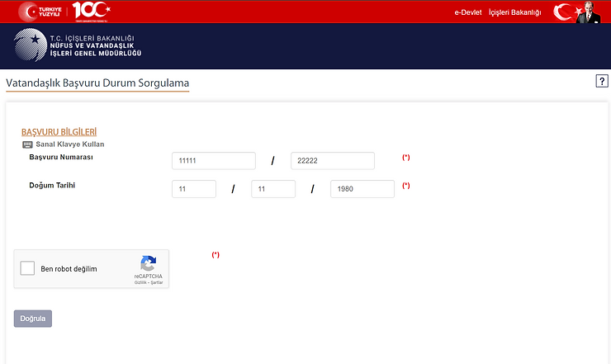This screenshot has height=364, width=611.
Task: Click the birth year field showing 1980
Action: click(x=362, y=189)
